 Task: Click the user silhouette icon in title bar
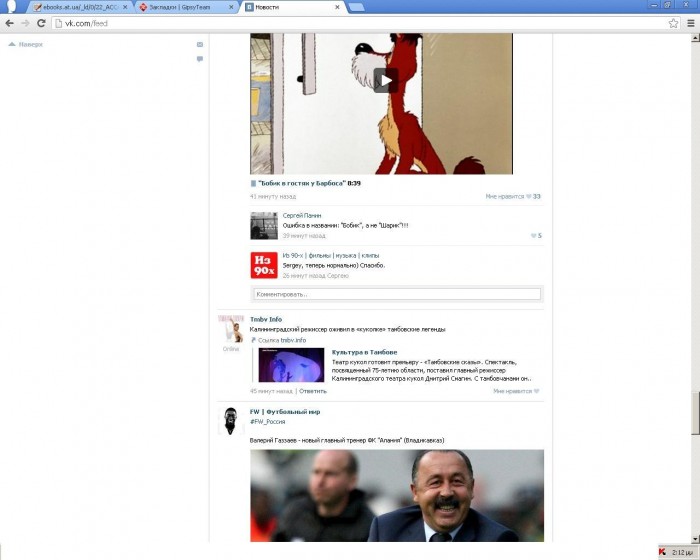click(x=11, y=6)
